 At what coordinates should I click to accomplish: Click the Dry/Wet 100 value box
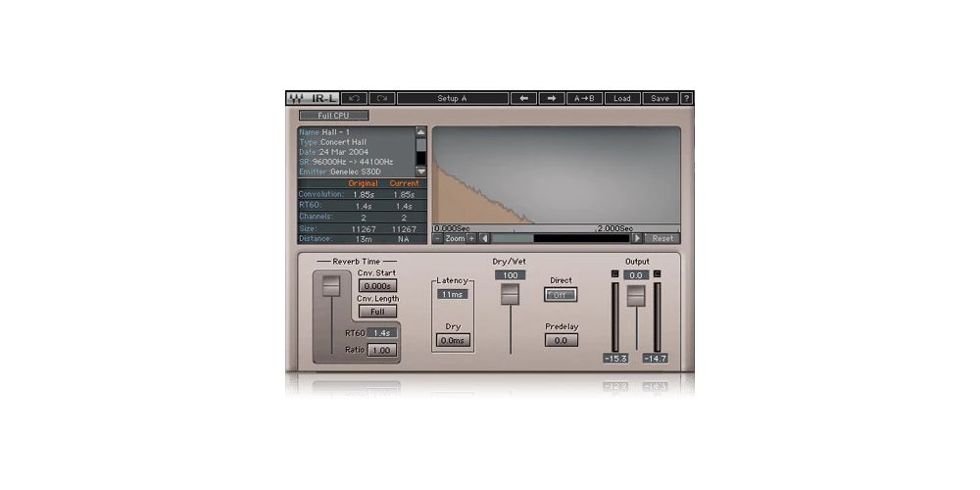(x=510, y=275)
